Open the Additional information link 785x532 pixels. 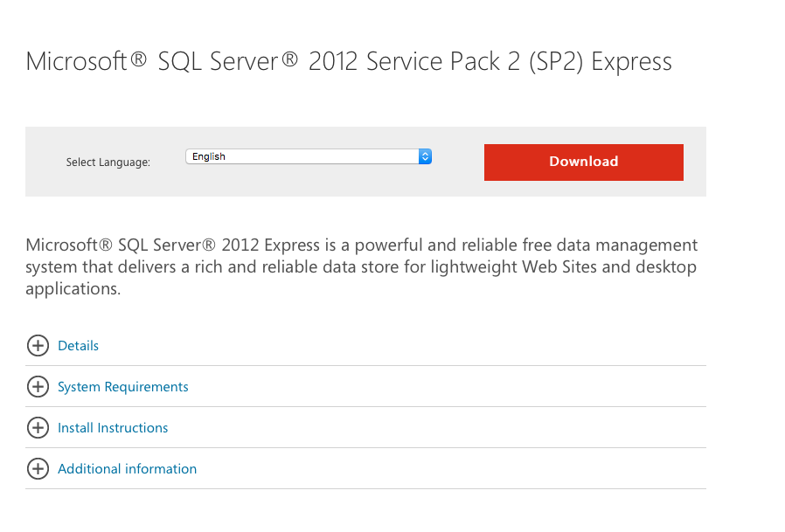pyautogui.click(x=127, y=469)
